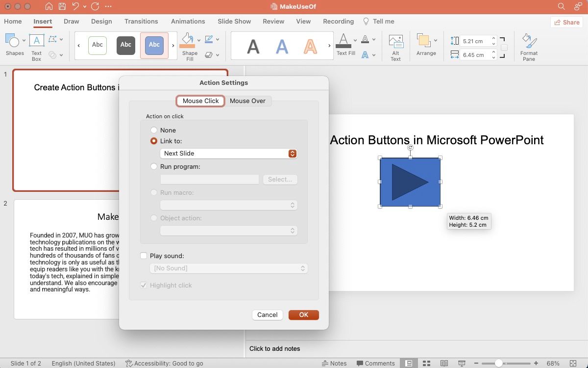Enable the 'Play sound' checkbox
The height and width of the screenshot is (368, 588).
(144, 256)
